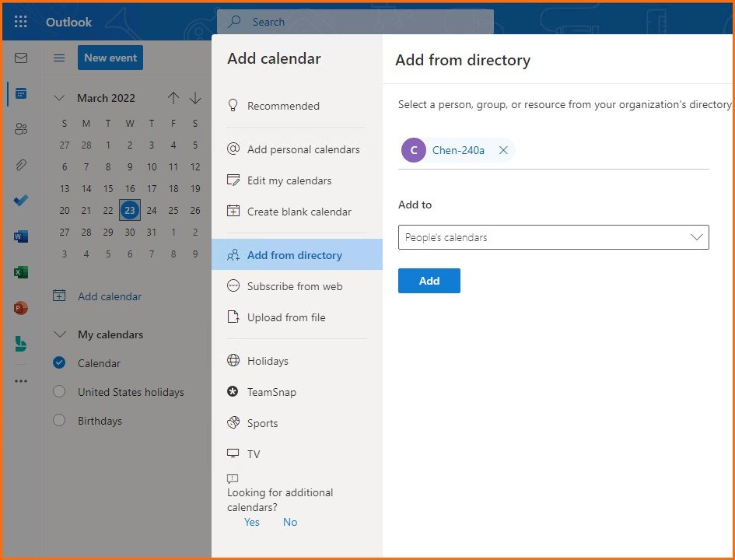
Task: Open Mail from the left rail
Action: click(x=21, y=58)
